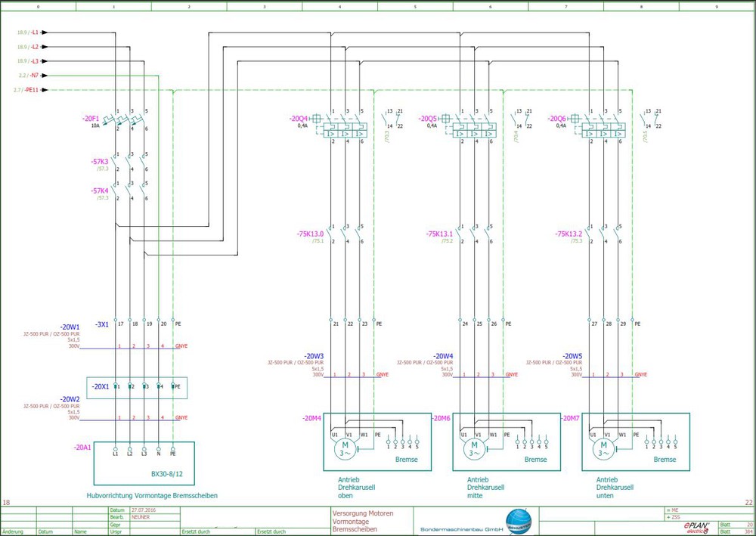Image resolution: width=756 pixels, height=536 pixels.
Task: Follow the L1 cross-reference 18.9
Action: pos(23,33)
